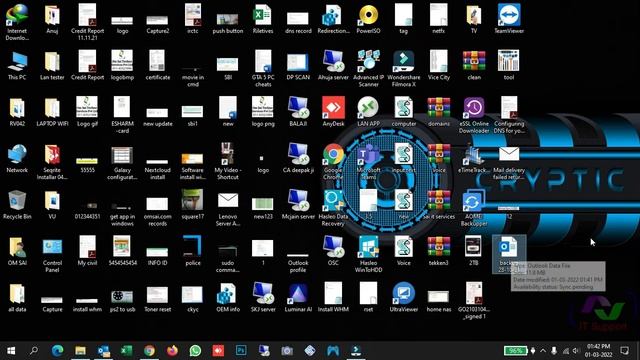Viewport: 640px width, 360px height.
Task: Open File Explorer from taskbar
Action: tap(80, 350)
